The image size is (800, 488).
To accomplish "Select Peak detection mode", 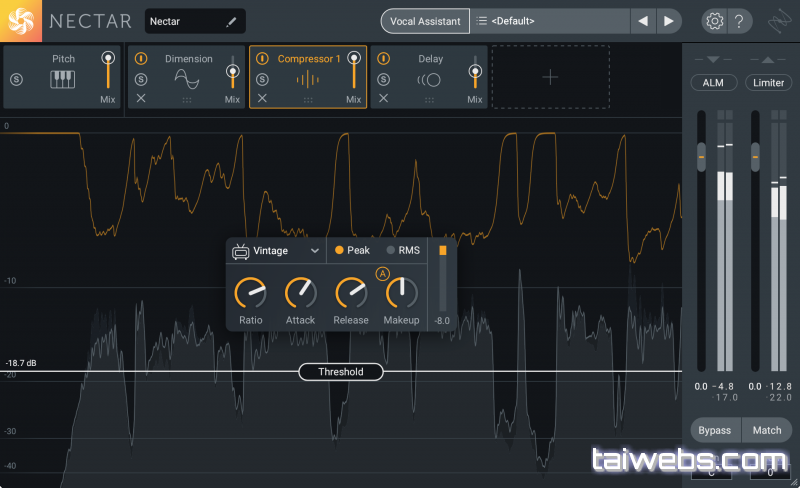I will click(x=352, y=250).
